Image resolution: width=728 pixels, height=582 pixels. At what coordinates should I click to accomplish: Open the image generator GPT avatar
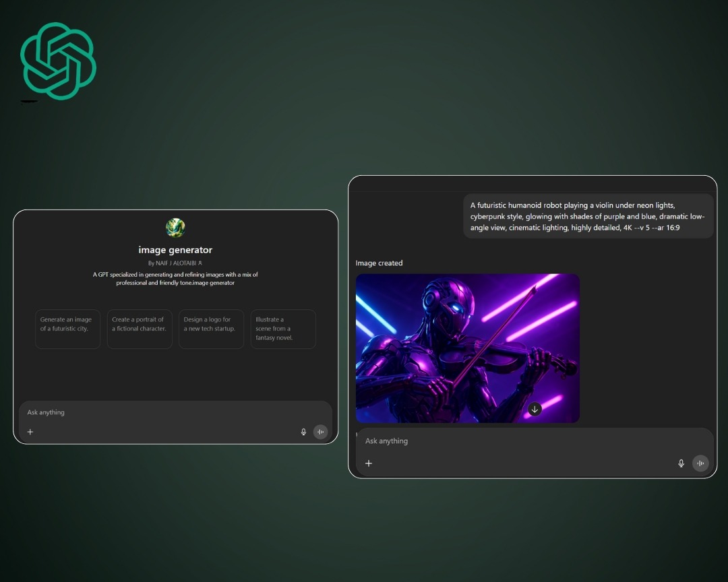coord(175,228)
